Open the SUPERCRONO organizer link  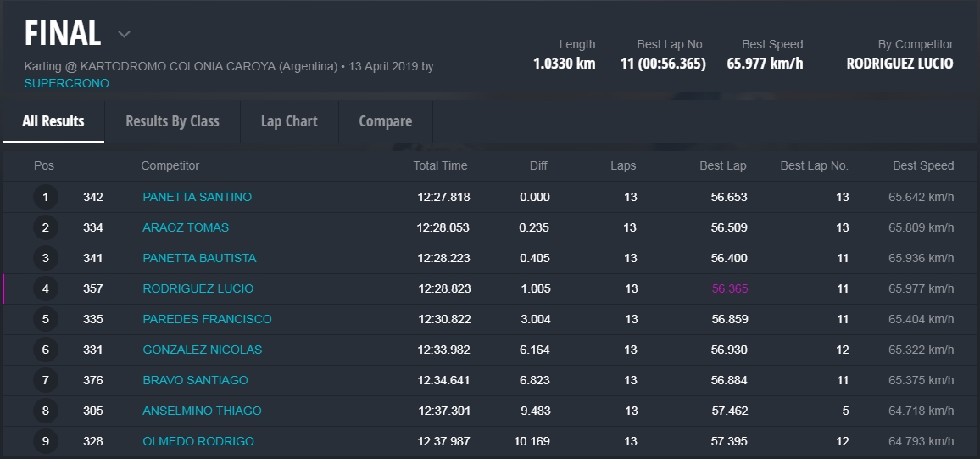[66, 83]
